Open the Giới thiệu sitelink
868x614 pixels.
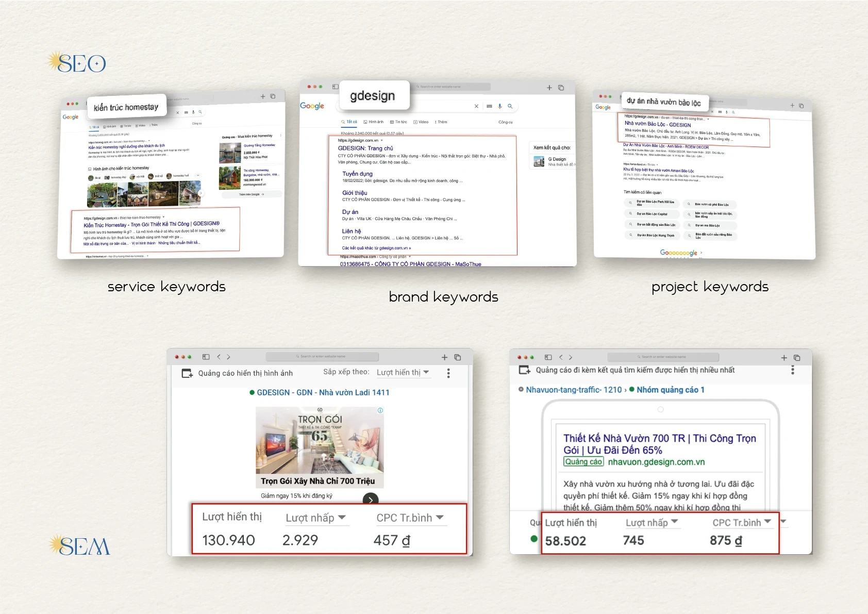point(355,193)
